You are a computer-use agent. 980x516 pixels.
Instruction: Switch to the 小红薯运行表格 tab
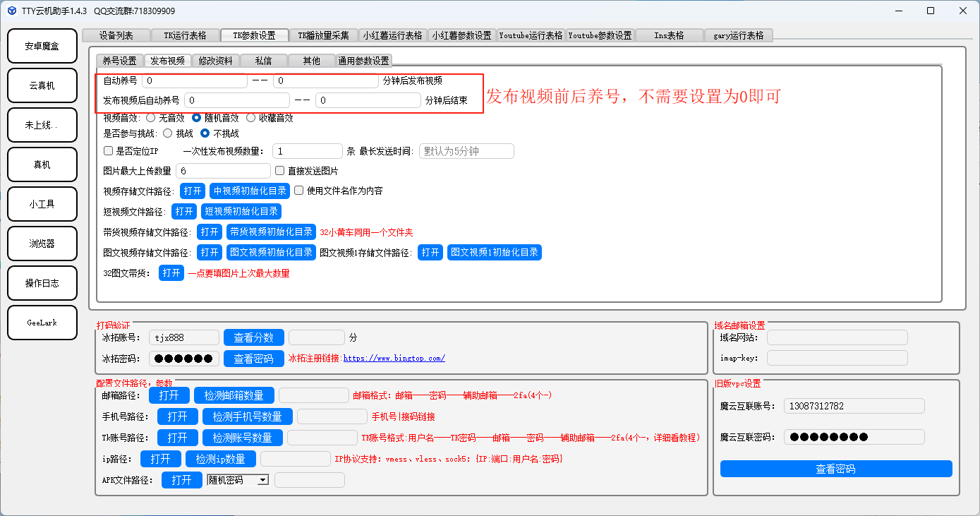coord(393,35)
